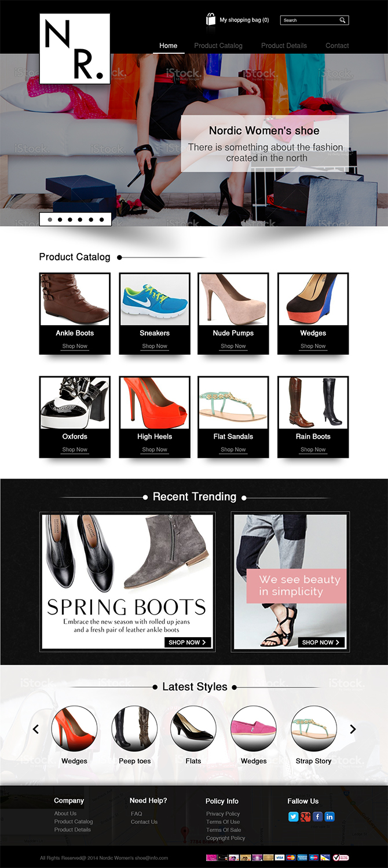This screenshot has width=388, height=868.
Task: Select the last hero slider dot
Action: pos(101,220)
